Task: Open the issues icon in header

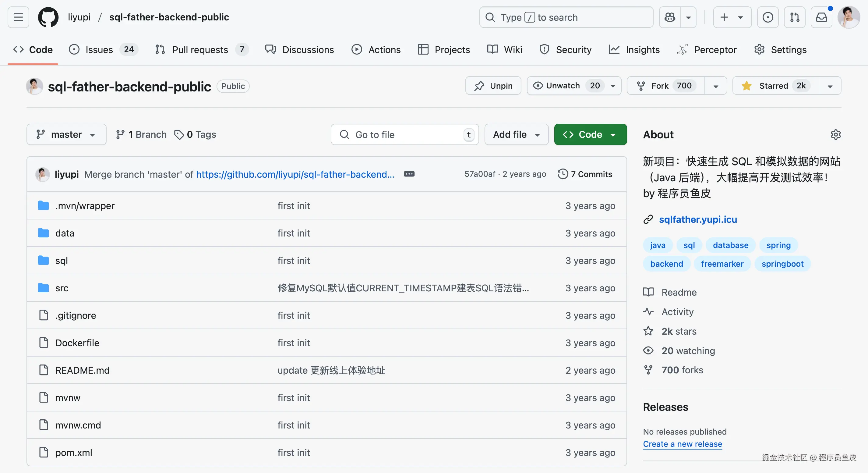Action: 767,17
